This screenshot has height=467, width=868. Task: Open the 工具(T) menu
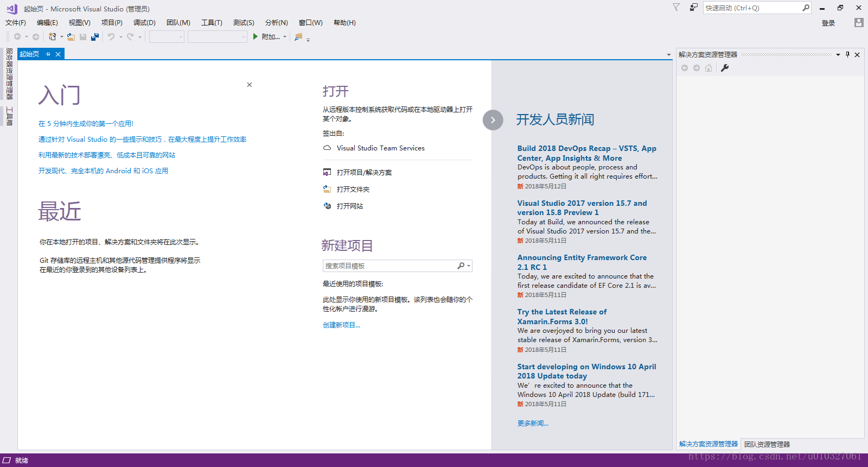point(212,23)
